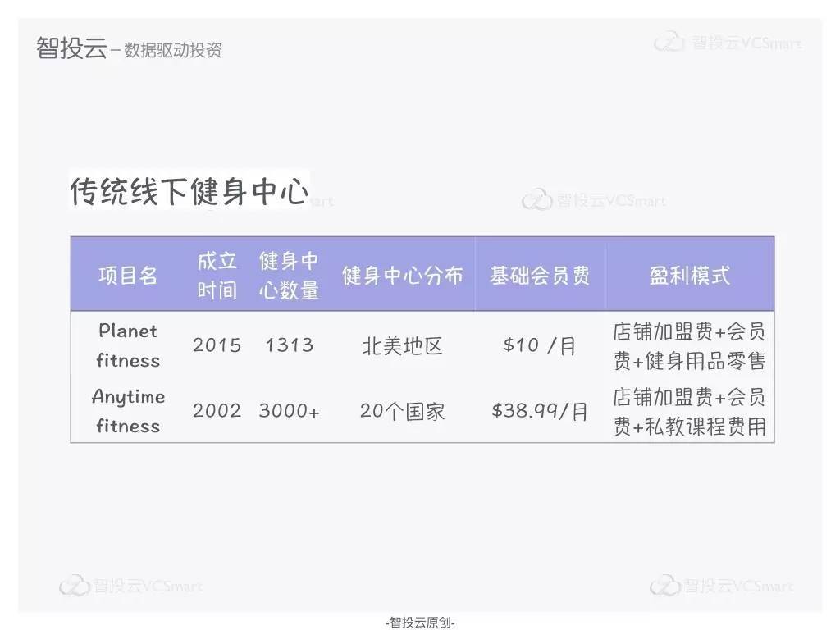840x630 pixels.
Task: Click the 健身中心分布 column header
Action: pos(402,276)
